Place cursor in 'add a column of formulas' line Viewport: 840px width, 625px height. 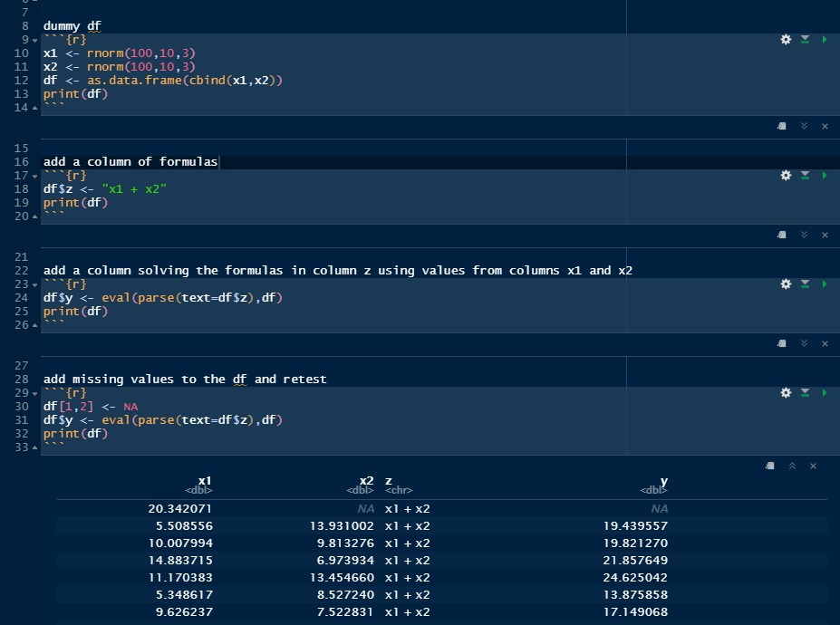[130, 162]
